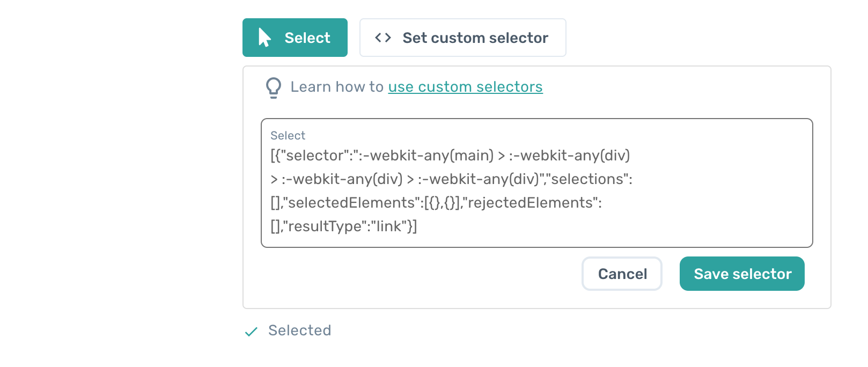Click the check icon indicating selection state
868x367 pixels.
click(251, 332)
